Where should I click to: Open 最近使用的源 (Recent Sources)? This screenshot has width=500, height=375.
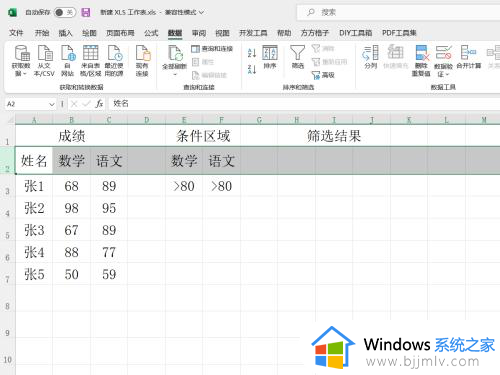coord(114,61)
